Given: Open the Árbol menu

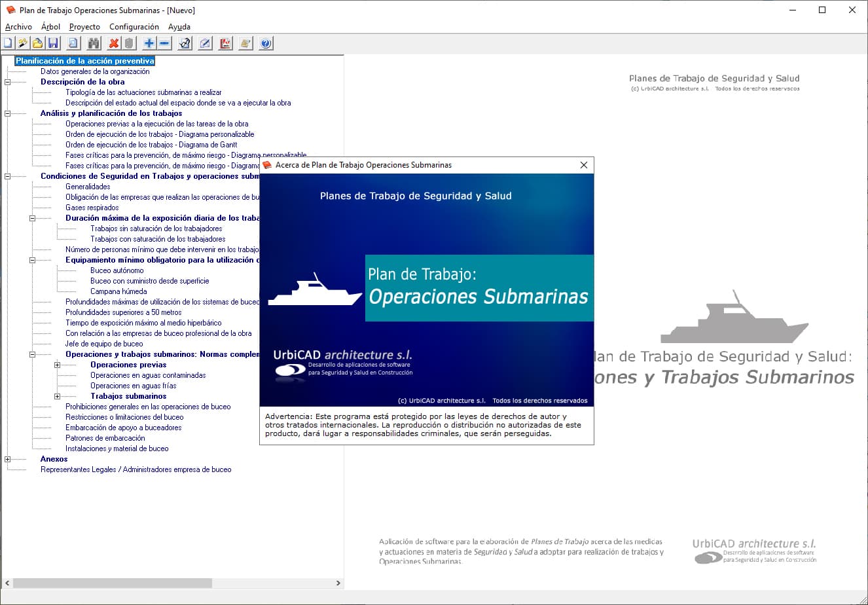Looking at the screenshot, I should pos(50,27).
